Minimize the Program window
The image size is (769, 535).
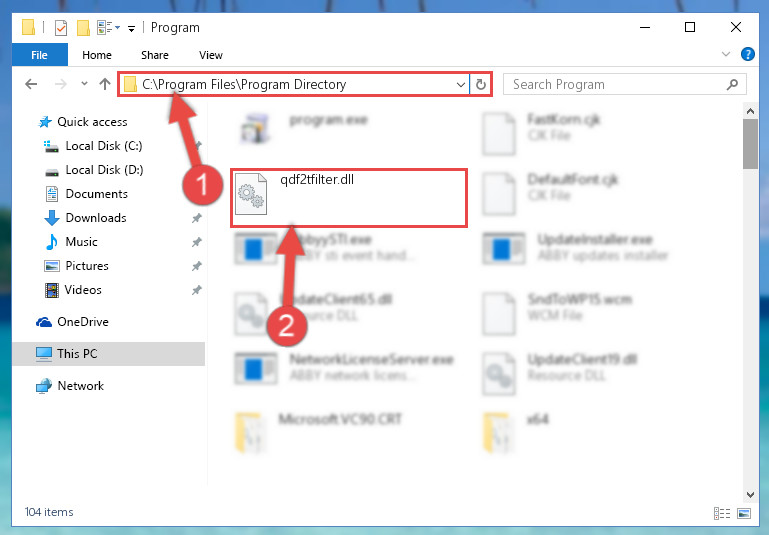(x=645, y=27)
